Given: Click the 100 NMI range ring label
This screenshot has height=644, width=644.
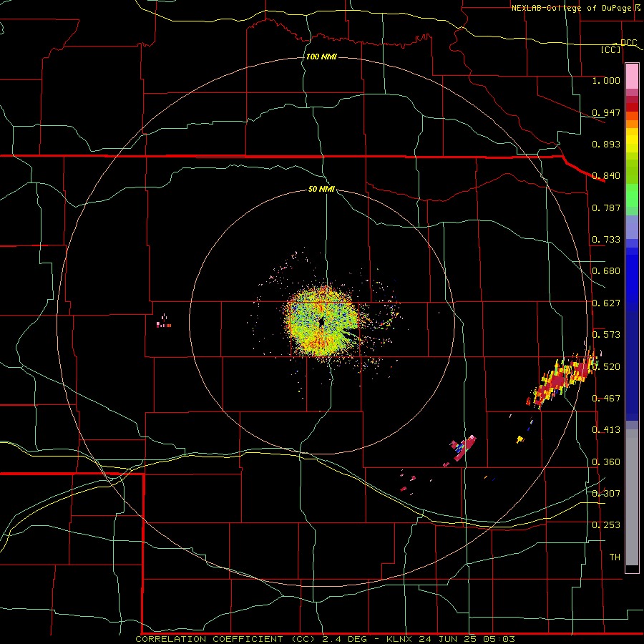Looking at the screenshot, I should click(x=321, y=57).
